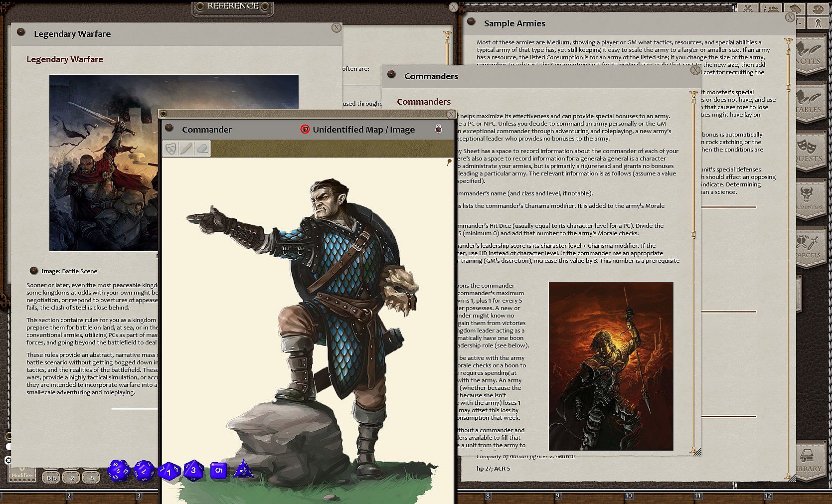Close the Commanders window

695,70
